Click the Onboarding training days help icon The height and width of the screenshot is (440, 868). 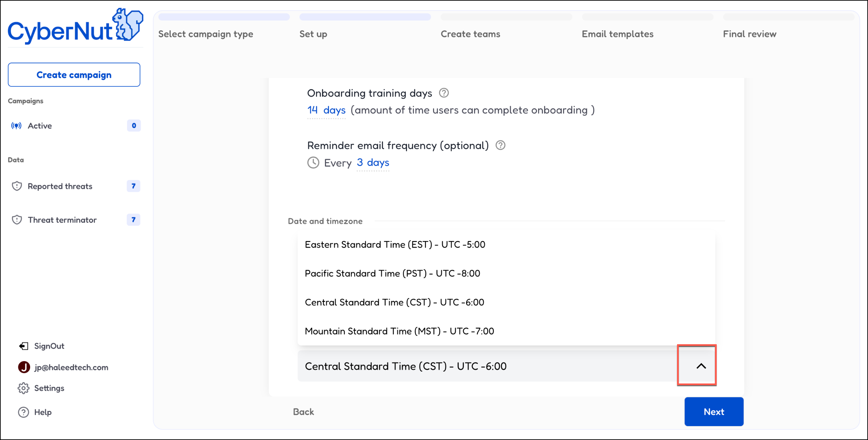click(x=444, y=93)
